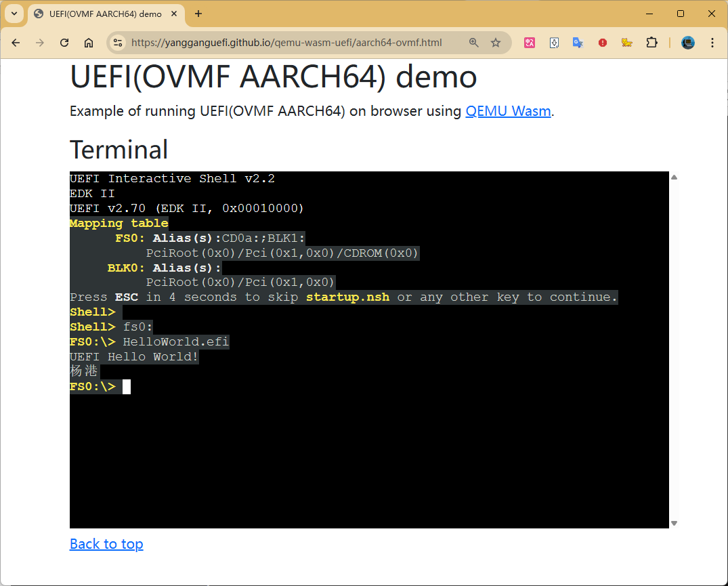Open the pink translate extension icon

click(x=530, y=43)
